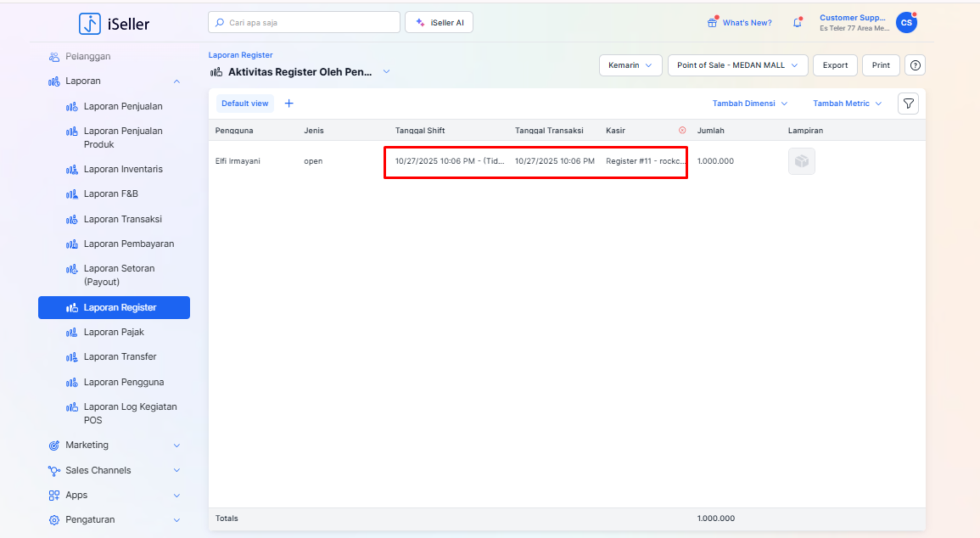This screenshot has height=538, width=980.
Task: Click the iSeller logo
Action: (x=115, y=24)
